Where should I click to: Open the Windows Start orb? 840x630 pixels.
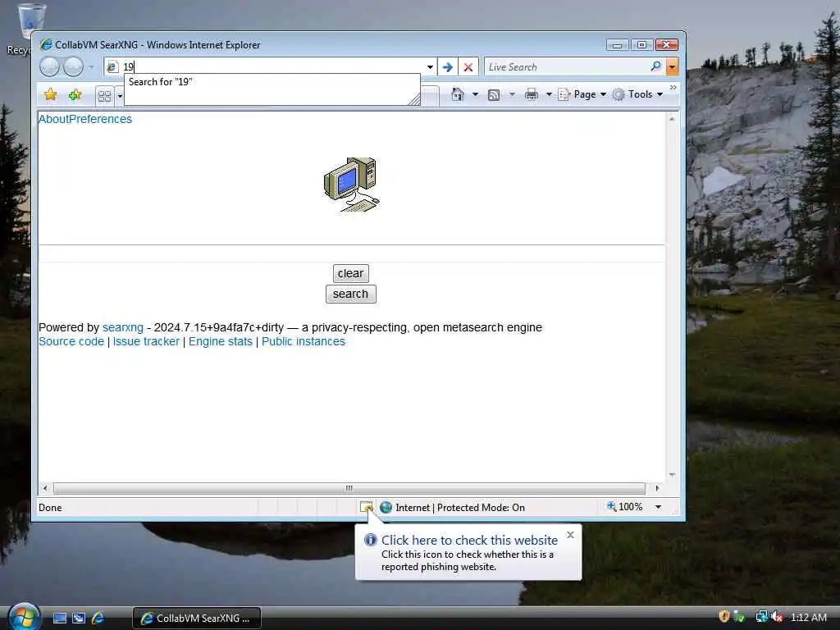[x=25, y=616]
